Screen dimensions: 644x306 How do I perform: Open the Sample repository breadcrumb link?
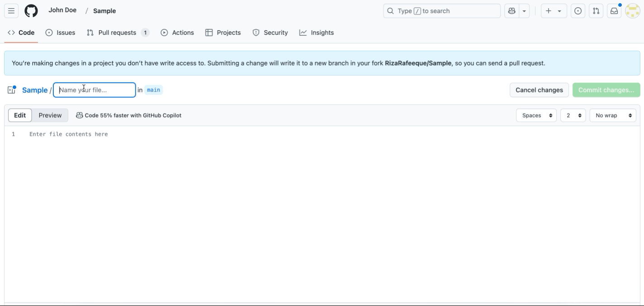[x=34, y=90]
